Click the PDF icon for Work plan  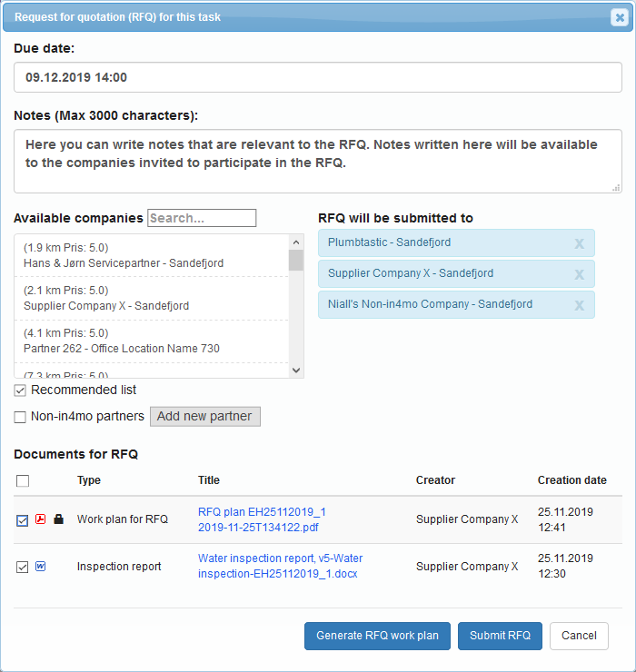coord(40,519)
